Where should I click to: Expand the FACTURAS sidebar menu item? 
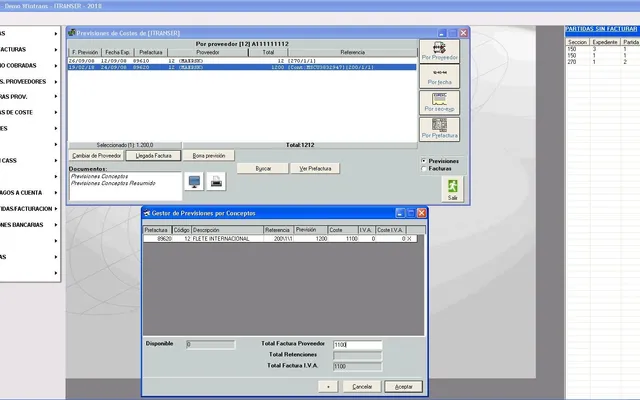tap(29, 49)
